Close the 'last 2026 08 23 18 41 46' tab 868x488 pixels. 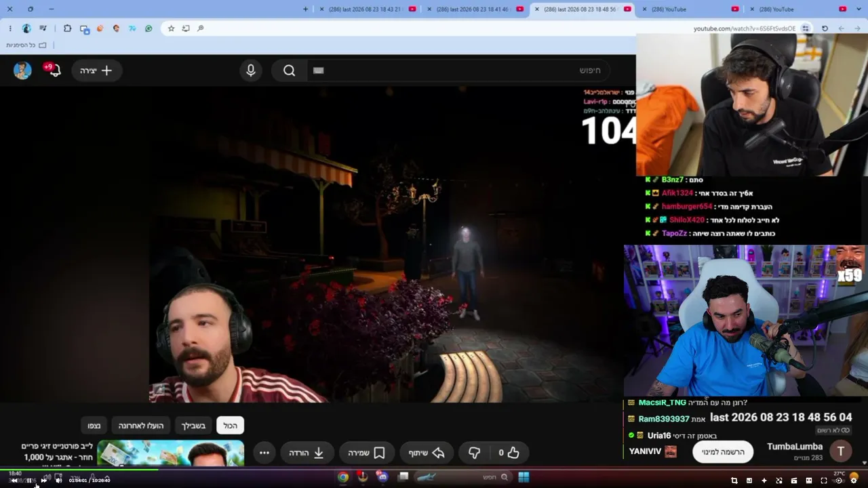pos(428,9)
